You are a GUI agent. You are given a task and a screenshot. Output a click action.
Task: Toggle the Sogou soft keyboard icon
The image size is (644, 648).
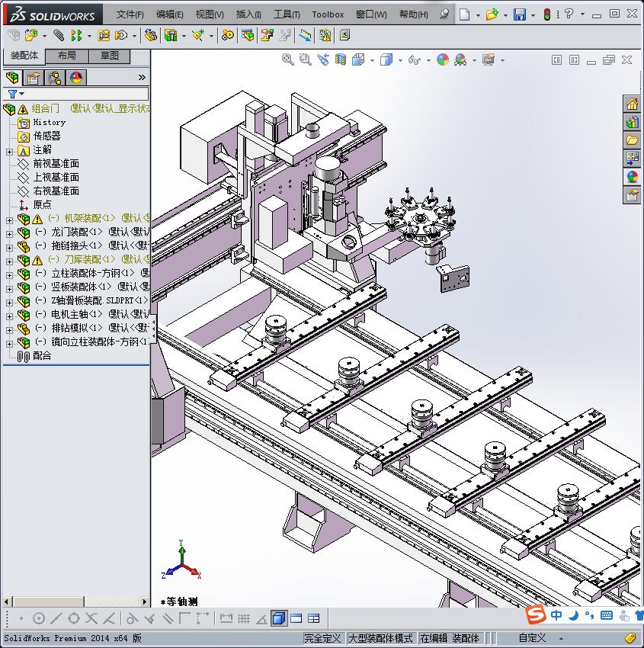pos(607,615)
